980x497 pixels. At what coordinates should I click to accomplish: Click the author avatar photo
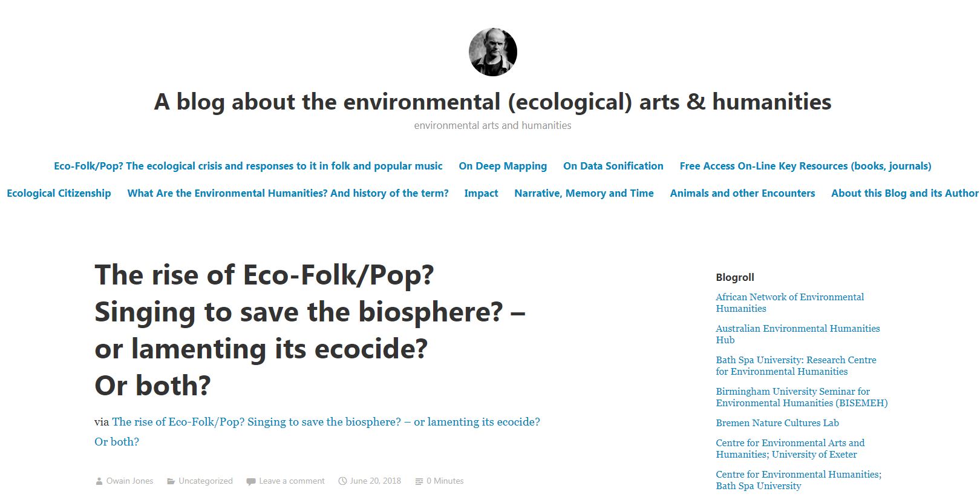(x=492, y=52)
